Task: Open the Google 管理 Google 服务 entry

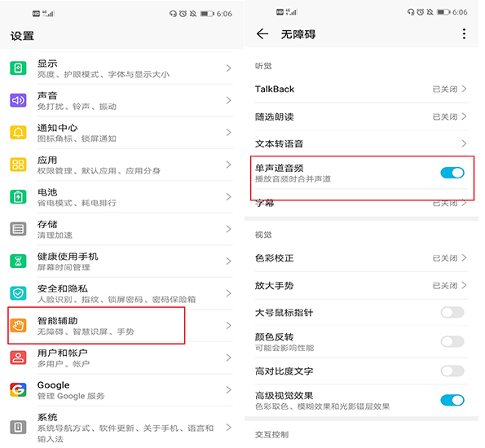Action: [x=121, y=390]
